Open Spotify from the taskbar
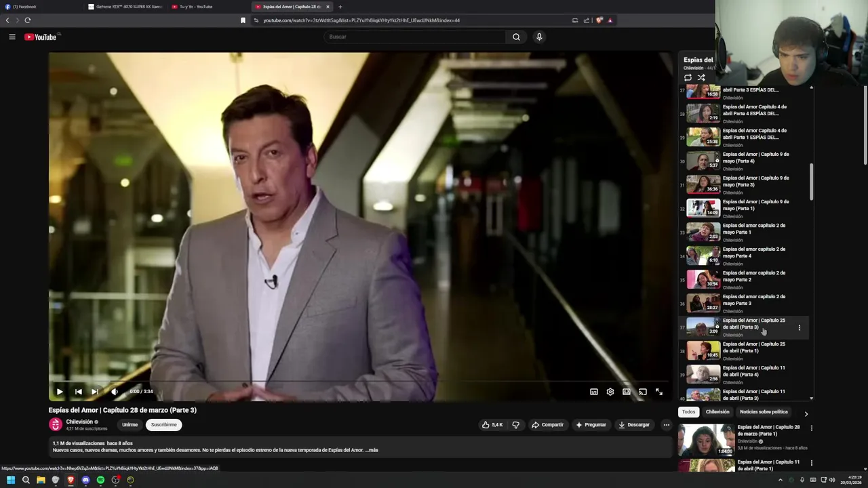868x488 pixels. pos(100,480)
